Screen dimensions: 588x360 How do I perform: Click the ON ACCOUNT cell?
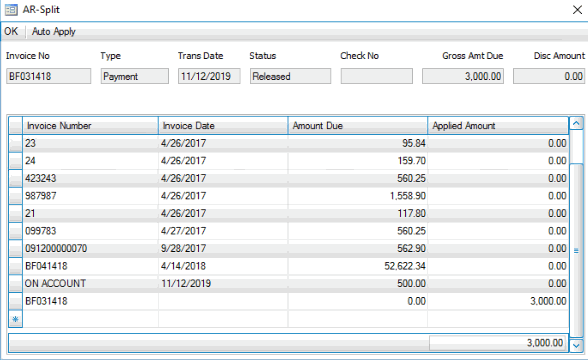click(x=90, y=284)
